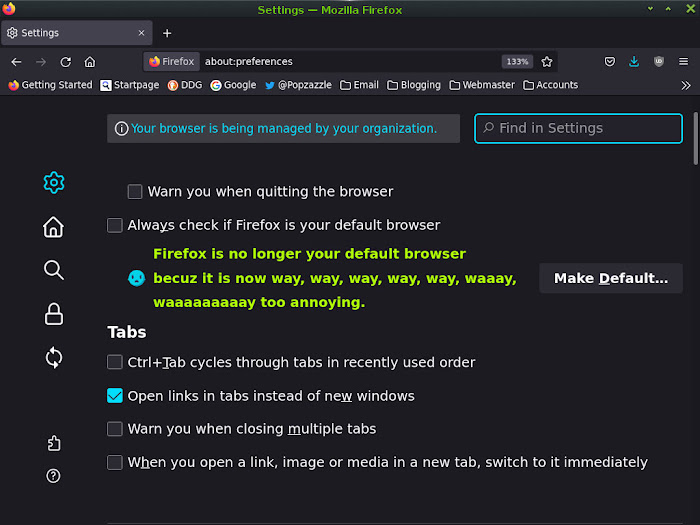
Task: Enable Ctrl+Tab cycles in recently used order
Action: coord(115,362)
